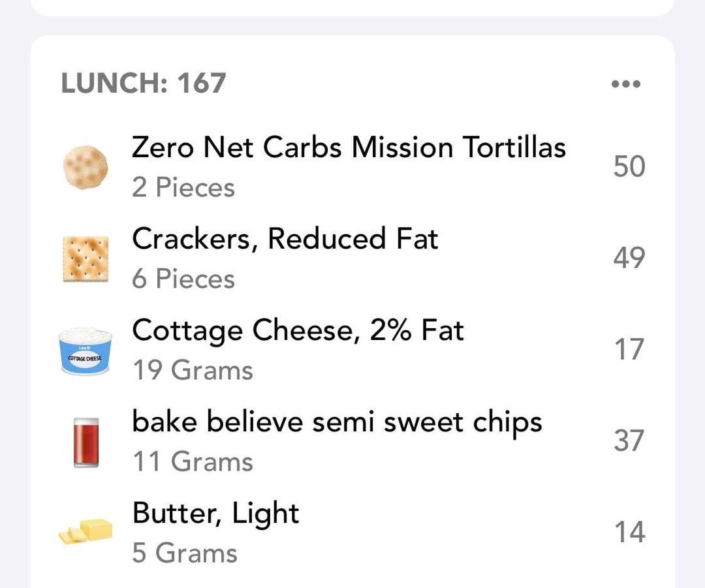Screen dimensions: 705x588
Task: Tap the 37 calorie value for chips
Action: click(629, 441)
